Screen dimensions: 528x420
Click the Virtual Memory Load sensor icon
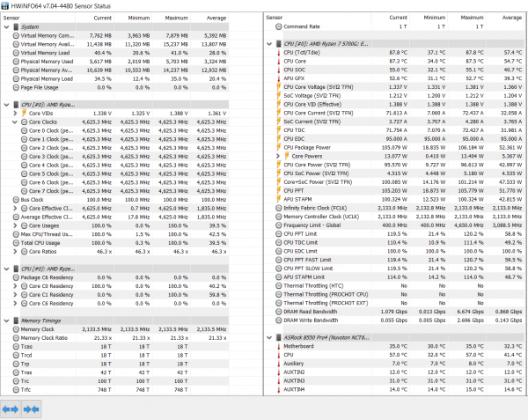tap(16, 53)
